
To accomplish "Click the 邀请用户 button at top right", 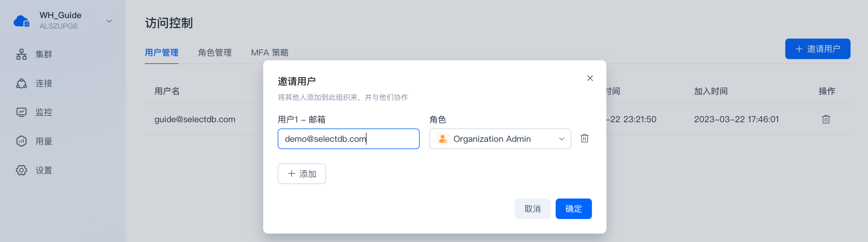I will (x=817, y=49).
